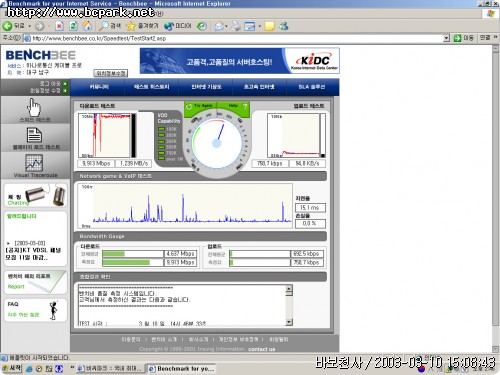Click the Edit page toolbar icon
The image size is (500, 375).
(250, 26)
